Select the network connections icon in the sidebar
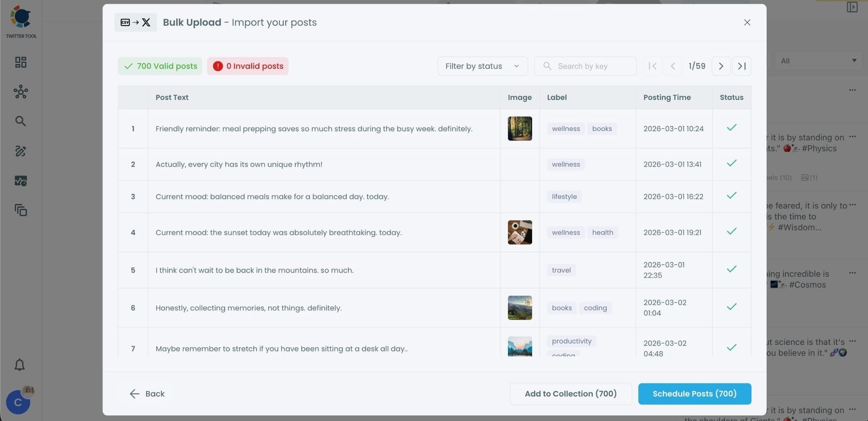Viewport: 868px width, 421px height. point(20,92)
